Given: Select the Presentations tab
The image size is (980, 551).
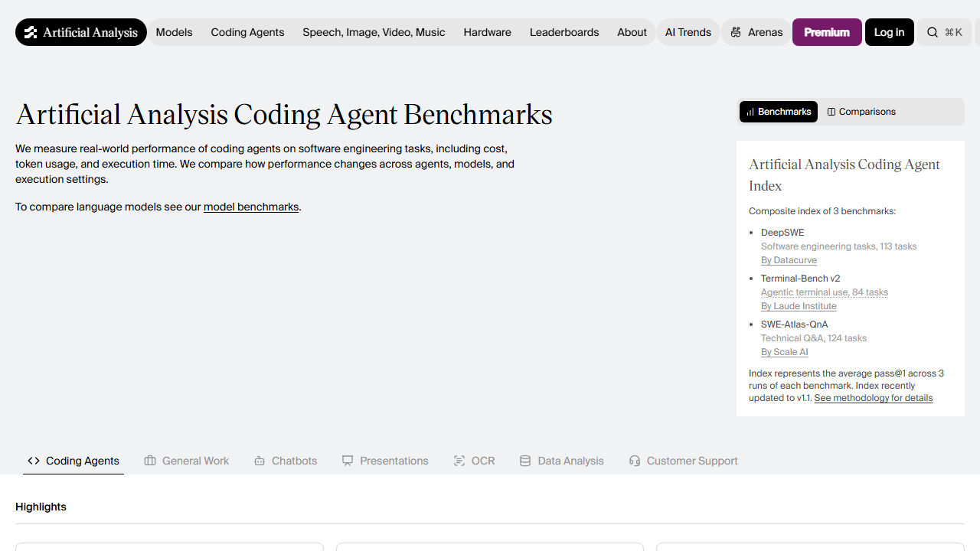Looking at the screenshot, I should pos(385,461).
